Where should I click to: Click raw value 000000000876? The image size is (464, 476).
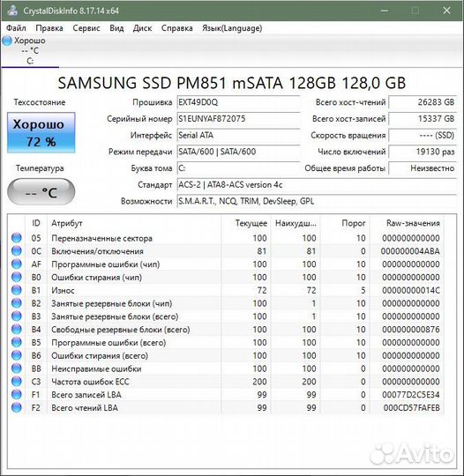tap(411, 330)
